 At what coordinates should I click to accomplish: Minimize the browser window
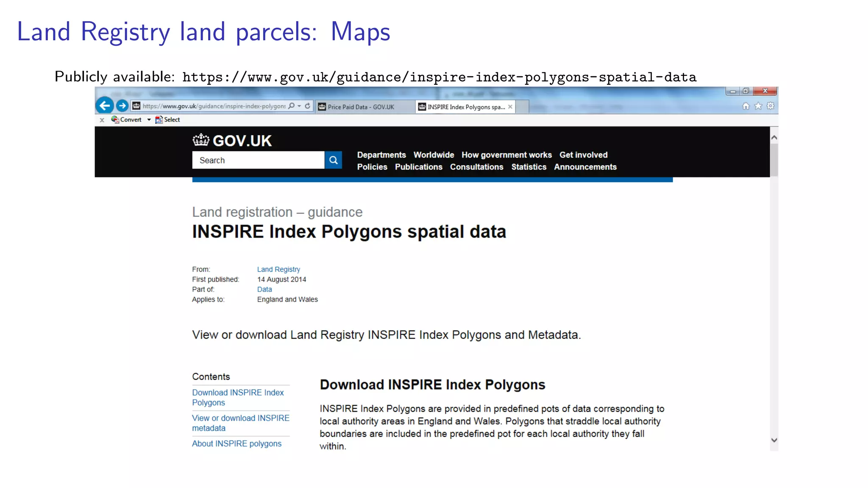(733, 91)
